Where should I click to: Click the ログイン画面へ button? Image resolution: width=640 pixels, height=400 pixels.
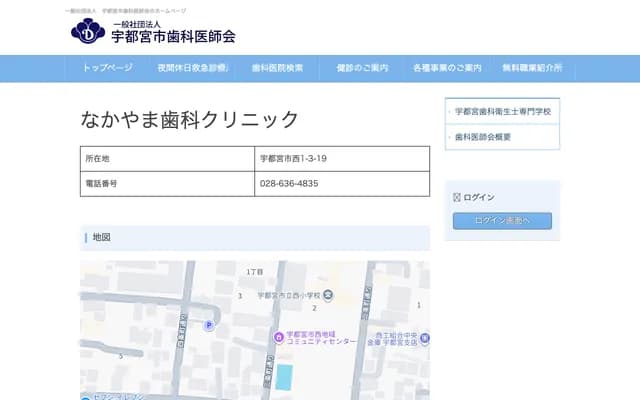click(x=502, y=220)
